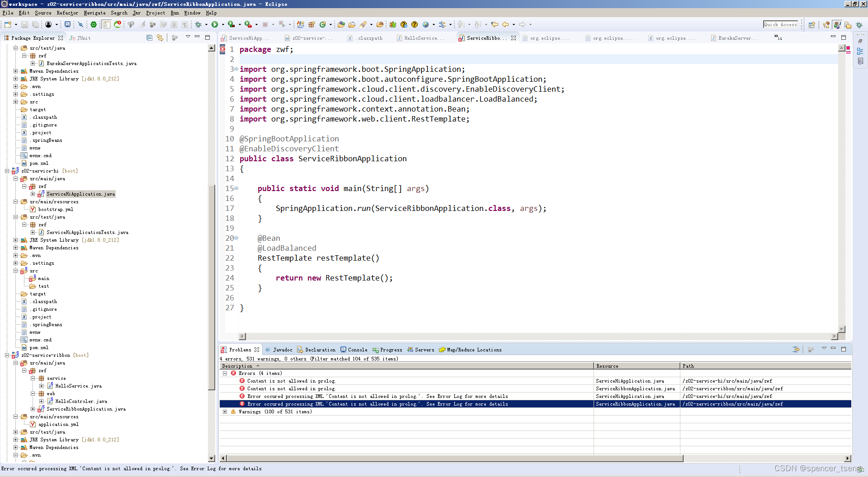The image size is (868, 477).
Task: Click the green Relaunch power icon
Action: point(94,24)
